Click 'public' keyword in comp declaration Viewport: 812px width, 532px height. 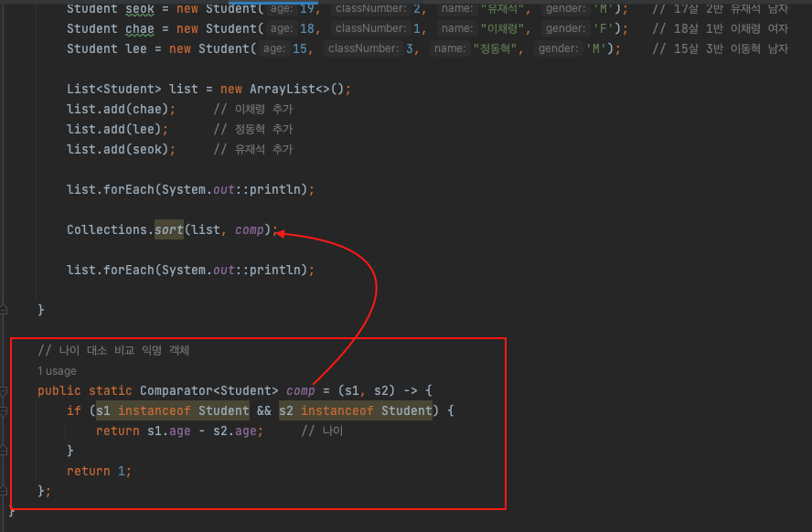59,390
